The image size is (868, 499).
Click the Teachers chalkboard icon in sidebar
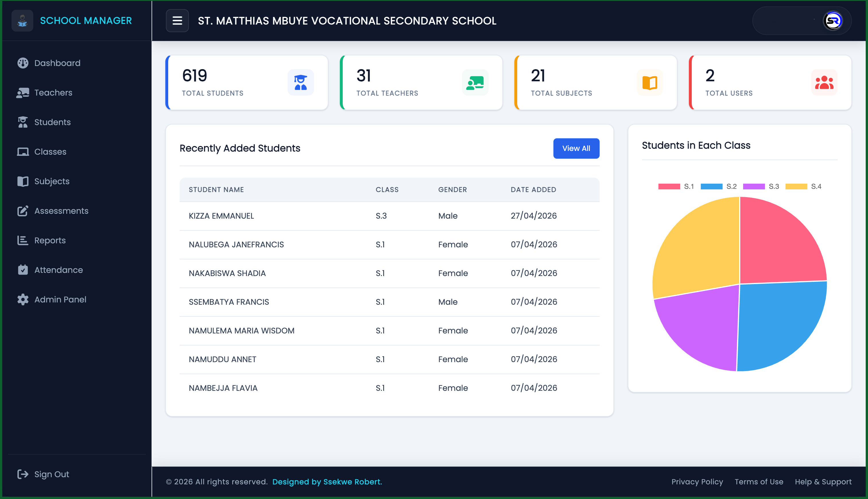pyautogui.click(x=23, y=92)
